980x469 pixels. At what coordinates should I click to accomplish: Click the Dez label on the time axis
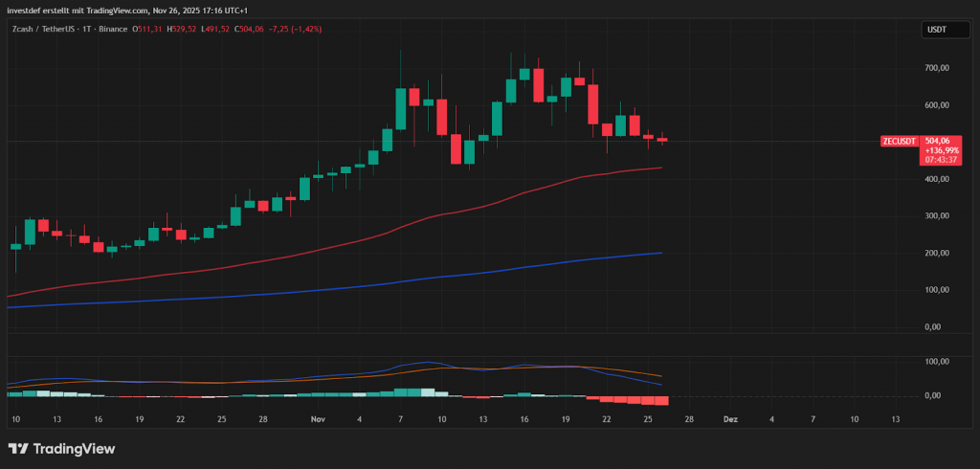pos(730,419)
